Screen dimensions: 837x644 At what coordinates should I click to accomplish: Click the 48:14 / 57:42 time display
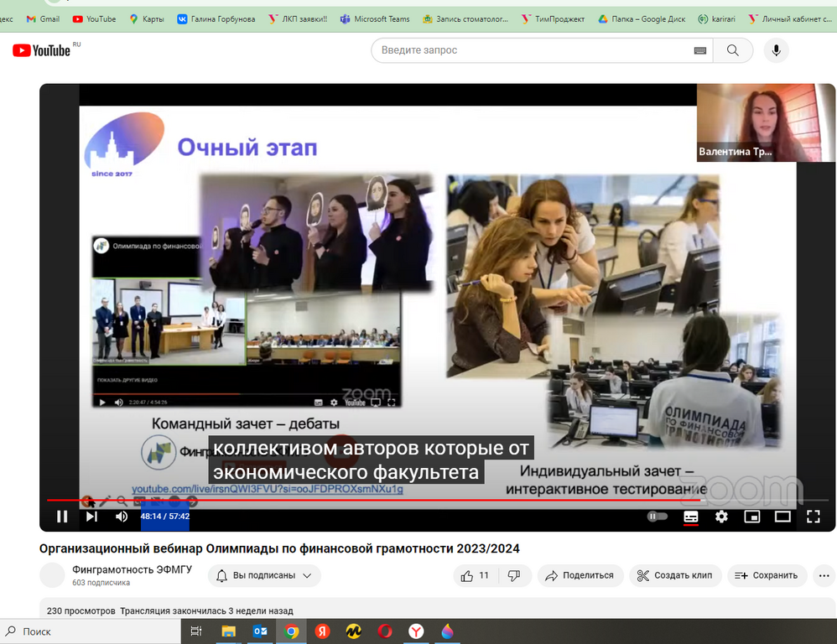[165, 517]
